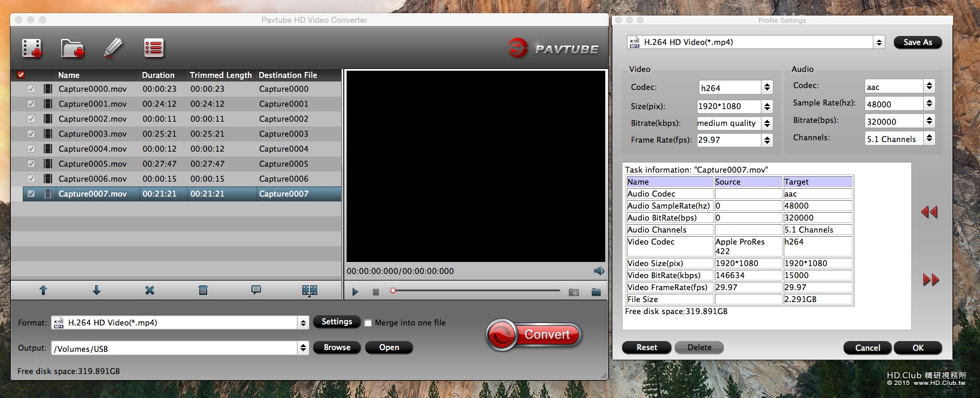Toggle the select-all checkbox in list header
This screenshot has width=980, height=398.
[x=21, y=75]
